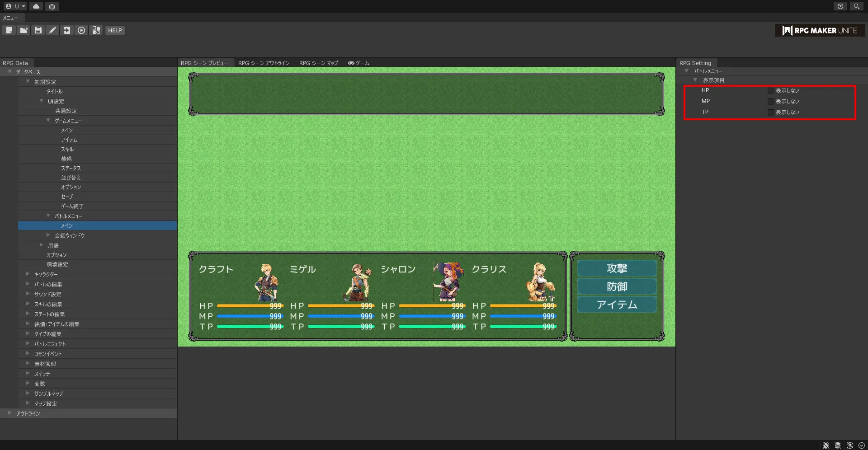This screenshot has width=868, height=450.
Task: Click the debug bug icon in status bar
Action: 826,445
